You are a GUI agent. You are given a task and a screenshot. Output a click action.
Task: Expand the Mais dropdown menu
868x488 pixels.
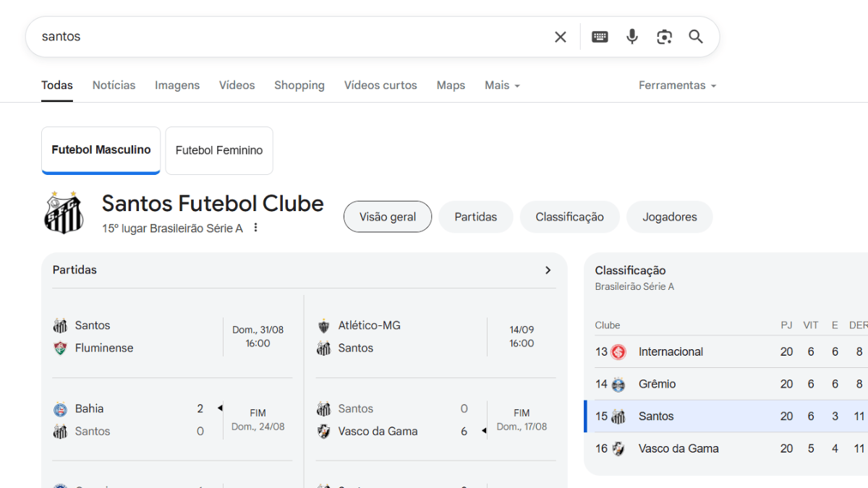tap(502, 85)
